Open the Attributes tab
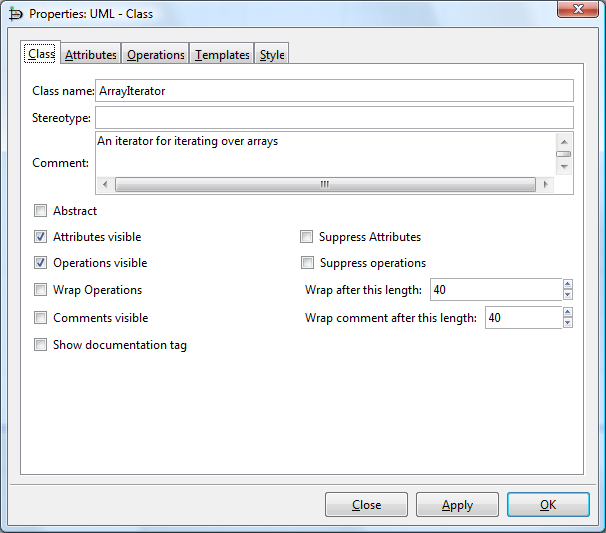Viewport: 606px width, 533px height. point(90,54)
